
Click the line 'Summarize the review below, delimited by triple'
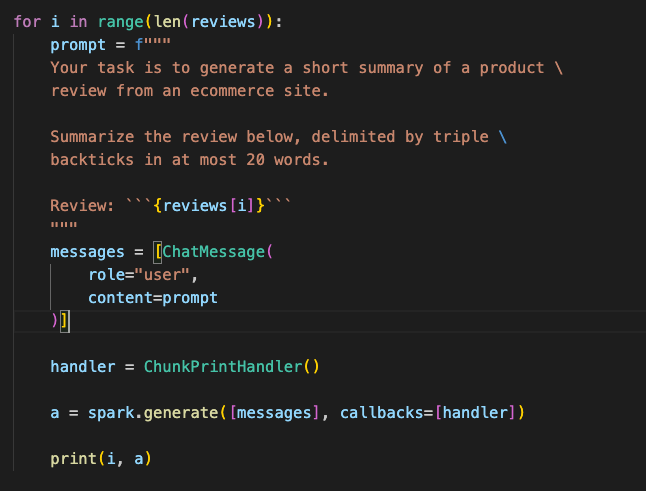pos(278,137)
